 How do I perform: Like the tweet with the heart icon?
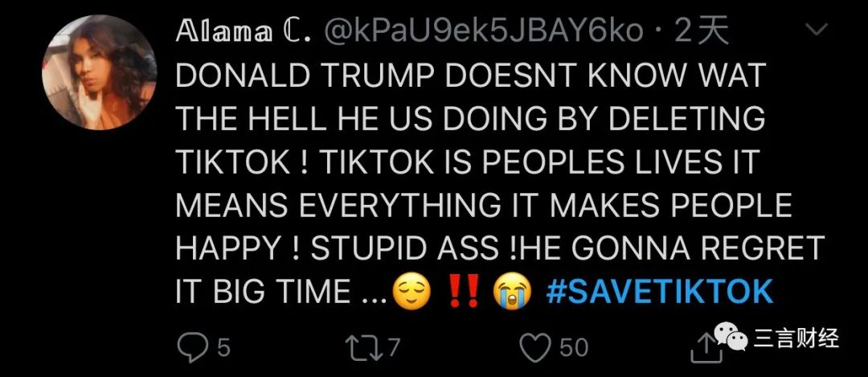point(537,347)
